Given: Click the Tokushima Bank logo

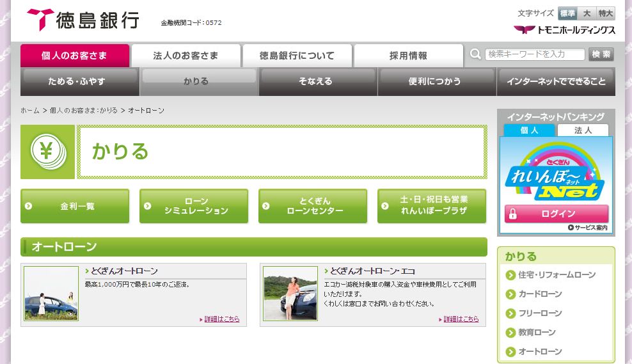Looking at the screenshot, I should 83,19.
